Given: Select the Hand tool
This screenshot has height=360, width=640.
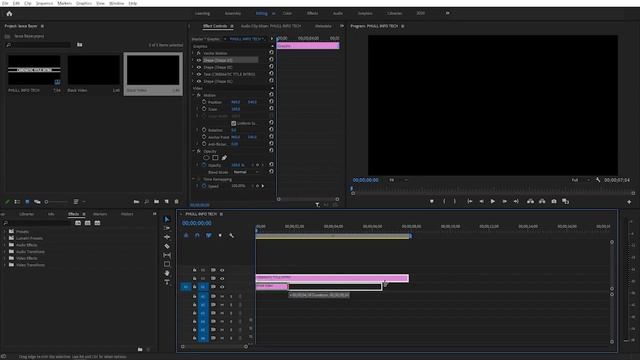Looking at the screenshot, I should click(167, 273).
